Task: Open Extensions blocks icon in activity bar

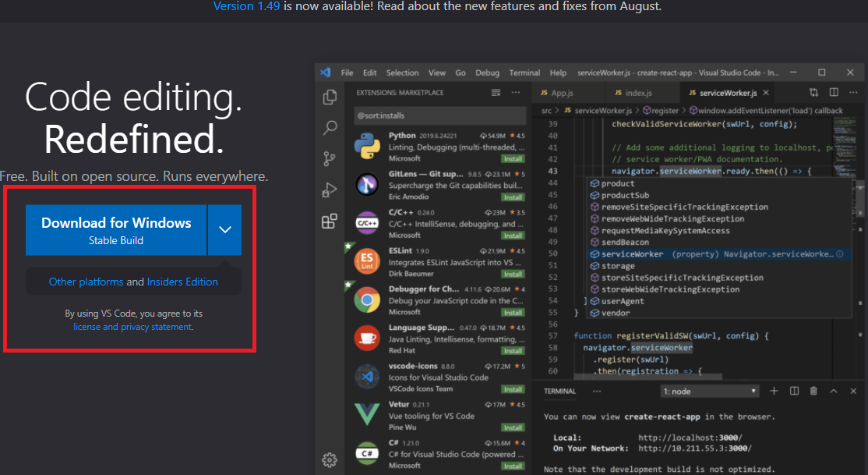Action: coord(330,222)
